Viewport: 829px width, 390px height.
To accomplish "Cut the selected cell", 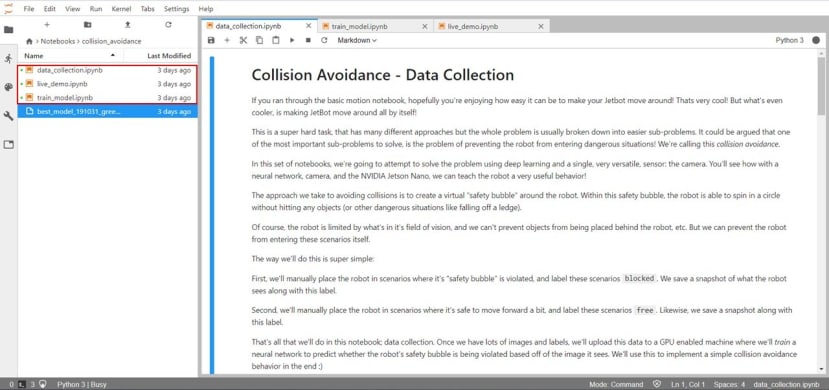I will click(243, 40).
